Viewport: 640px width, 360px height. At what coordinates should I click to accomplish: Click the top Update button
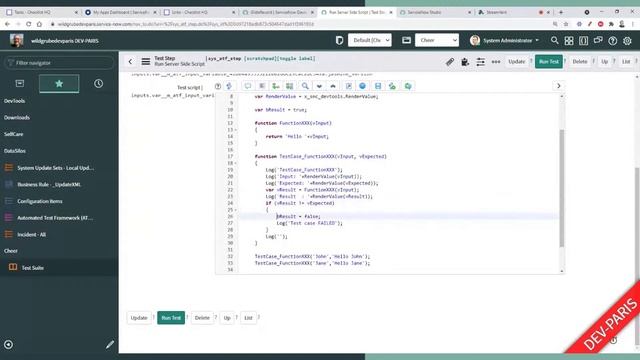[516, 62]
